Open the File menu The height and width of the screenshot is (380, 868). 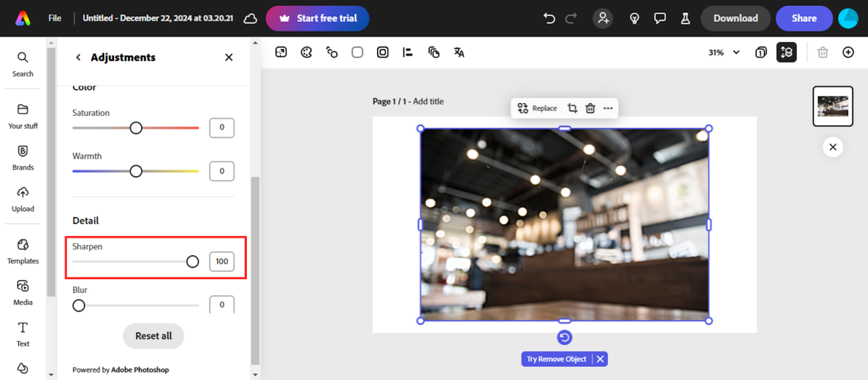[55, 18]
